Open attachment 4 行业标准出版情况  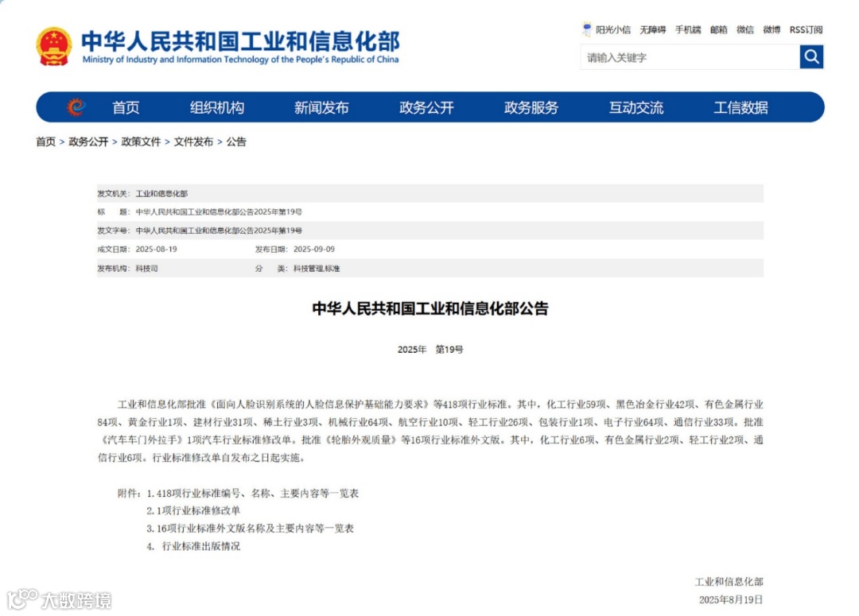(193, 546)
